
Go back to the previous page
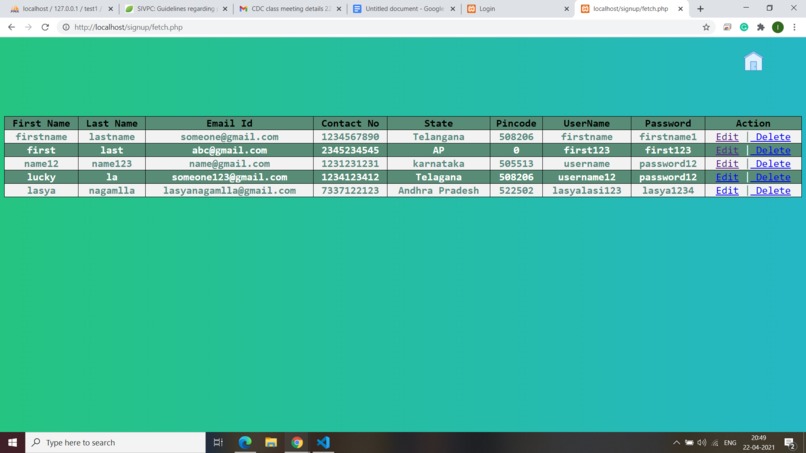pos(11,27)
